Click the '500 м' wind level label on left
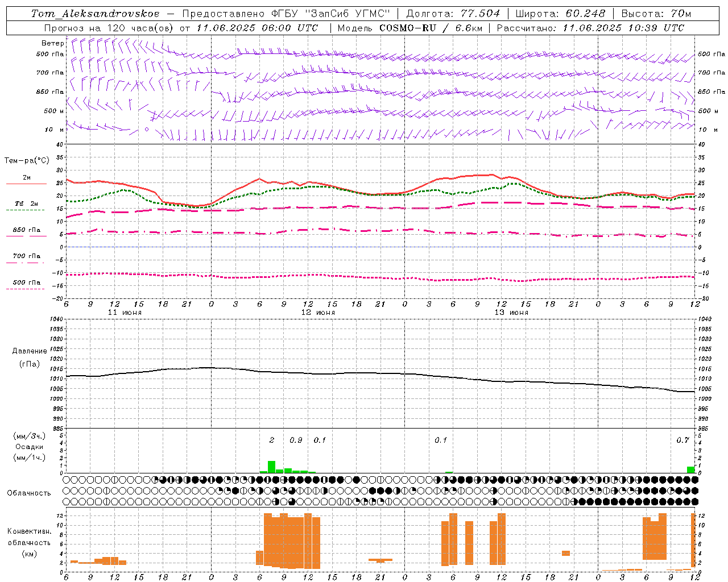 54,111
